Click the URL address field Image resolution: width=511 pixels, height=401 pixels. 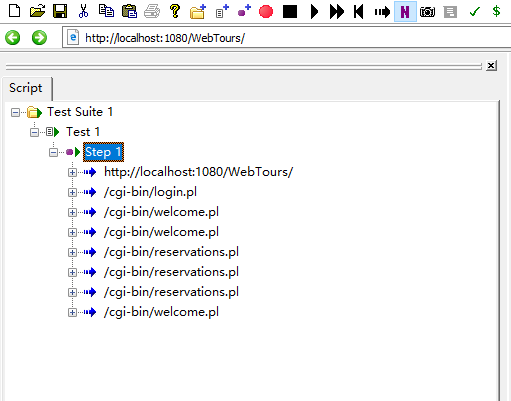287,38
